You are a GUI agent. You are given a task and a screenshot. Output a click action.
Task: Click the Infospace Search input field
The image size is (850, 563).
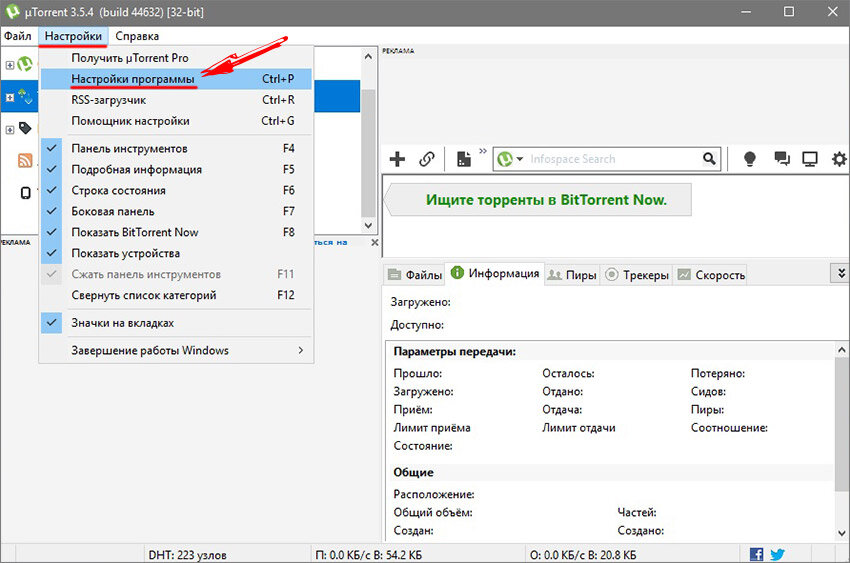tap(613, 159)
